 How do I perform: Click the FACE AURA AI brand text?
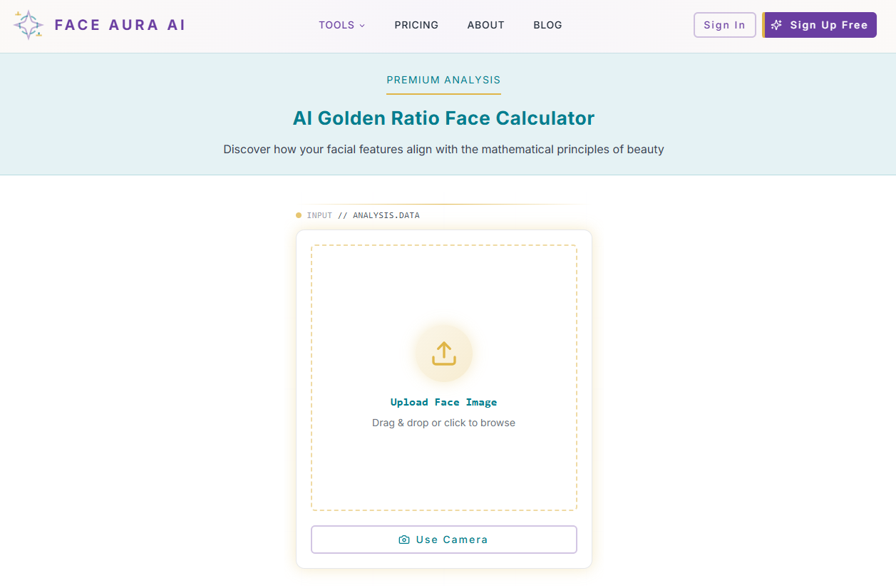(x=120, y=25)
